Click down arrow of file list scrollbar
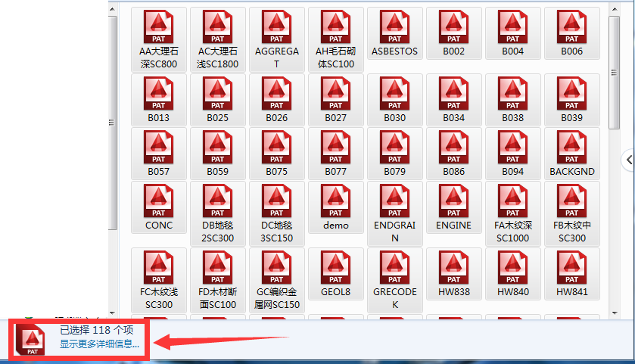Viewport: 635px width, 364px height. coord(615,313)
